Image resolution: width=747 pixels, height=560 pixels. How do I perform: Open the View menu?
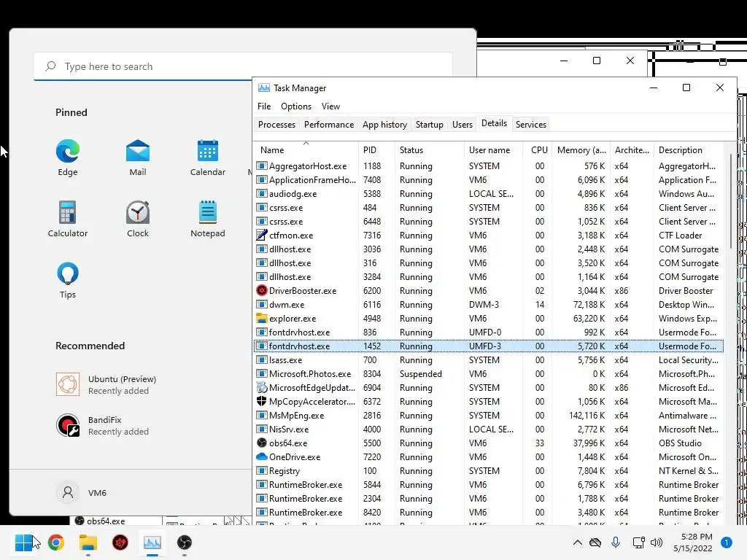pos(330,106)
